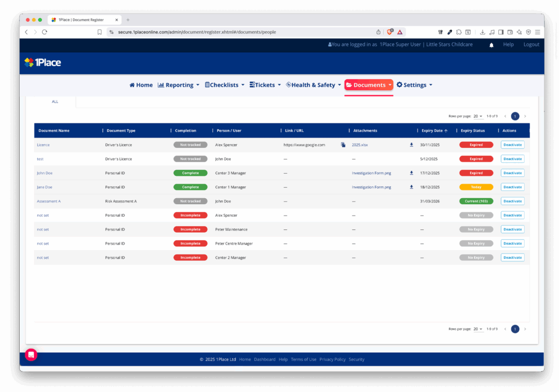Open the Health & Safety dropdown menu

pyautogui.click(x=313, y=85)
